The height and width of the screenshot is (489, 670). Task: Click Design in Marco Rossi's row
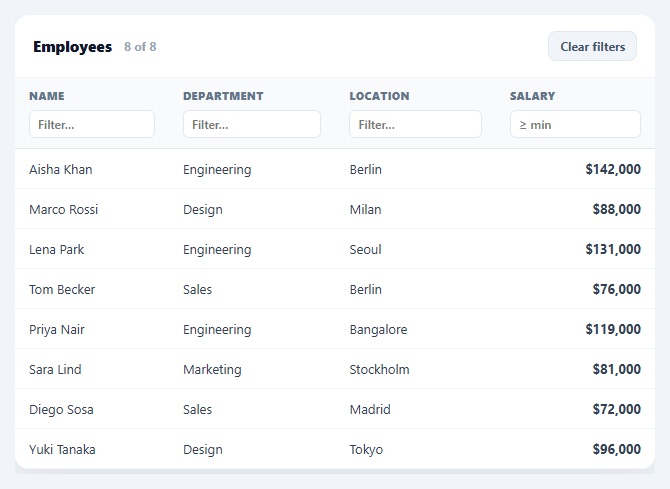point(203,209)
